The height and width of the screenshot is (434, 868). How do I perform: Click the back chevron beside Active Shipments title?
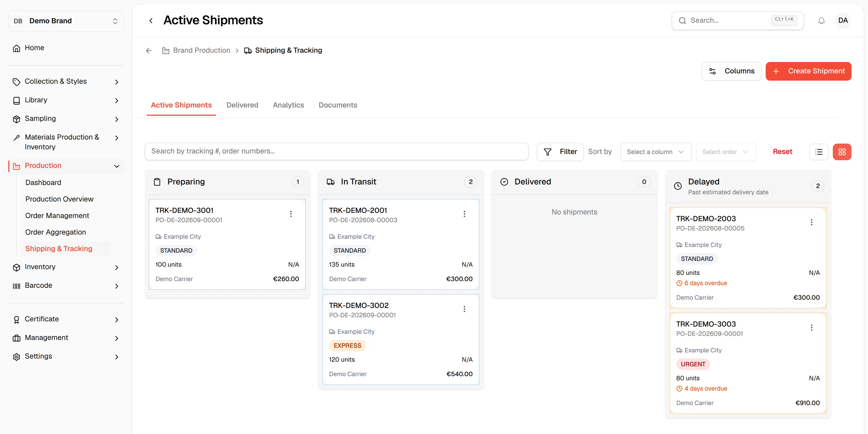coord(151,20)
